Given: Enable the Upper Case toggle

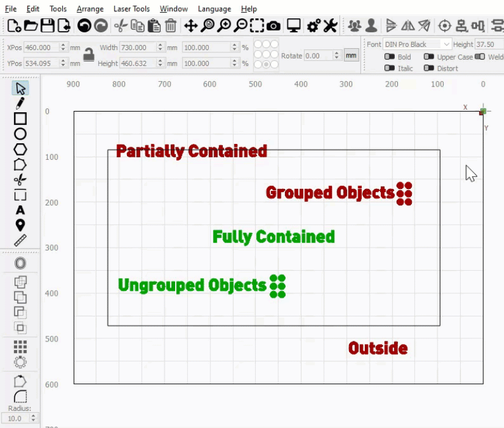Looking at the screenshot, I should point(429,57).
